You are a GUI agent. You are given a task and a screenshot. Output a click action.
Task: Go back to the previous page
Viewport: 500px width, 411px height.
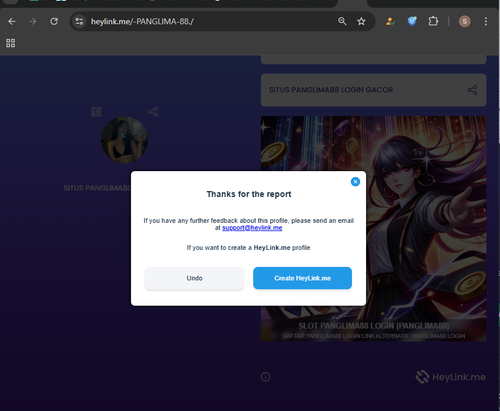(x=12, y=22)
